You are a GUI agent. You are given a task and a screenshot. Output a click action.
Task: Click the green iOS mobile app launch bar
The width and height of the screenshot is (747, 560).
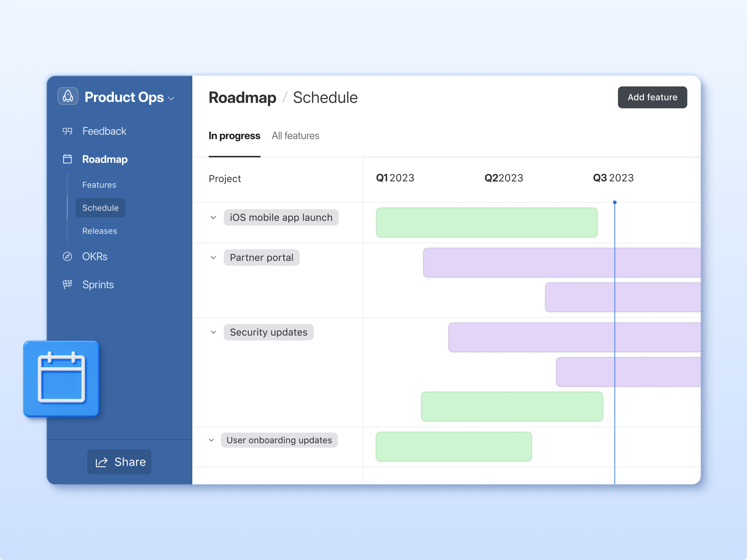(x=486, y=223)
